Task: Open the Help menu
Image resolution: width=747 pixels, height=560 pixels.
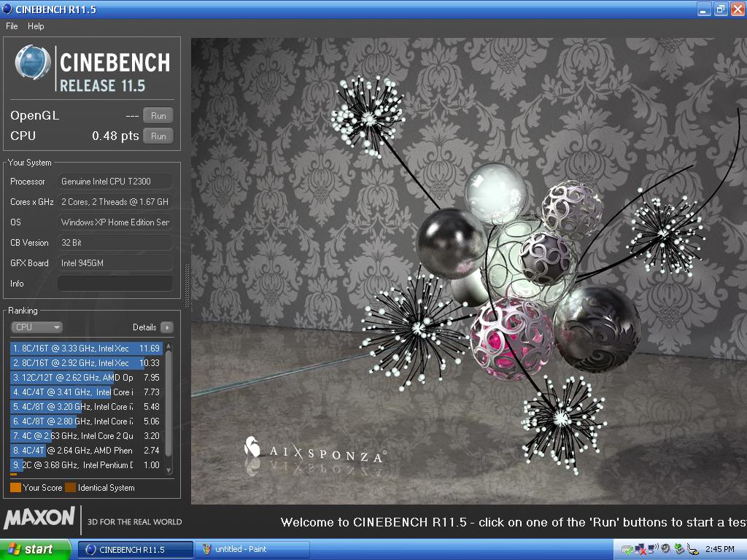Action: point(36,26)
